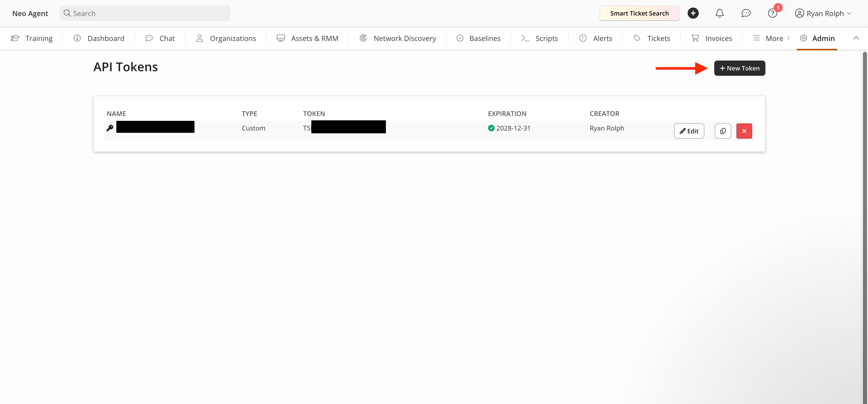Click the green expiration check icon
The width and height of the screenshot is (868, 404).
pos(491,128)
